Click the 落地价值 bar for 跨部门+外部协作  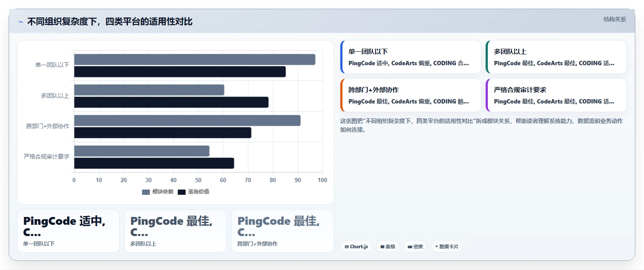point(162,133)
